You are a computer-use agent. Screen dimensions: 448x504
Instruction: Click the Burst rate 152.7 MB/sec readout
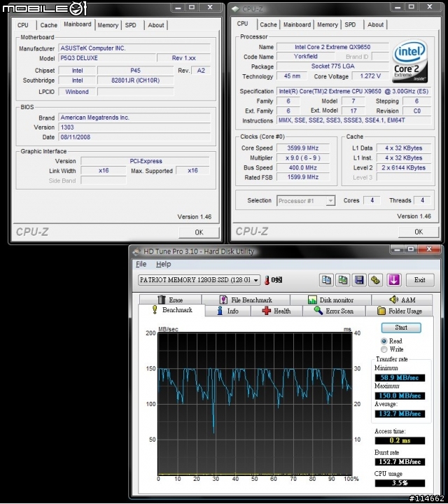[400, 462]
